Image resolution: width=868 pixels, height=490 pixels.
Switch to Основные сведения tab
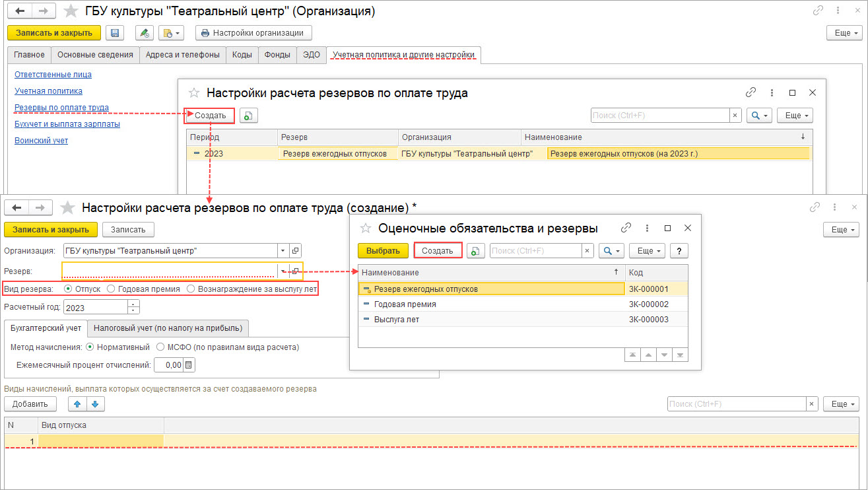(95, 55)
